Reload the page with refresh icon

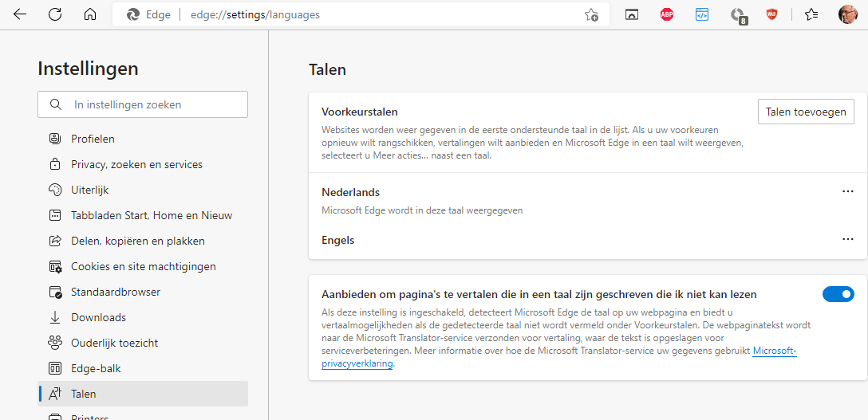[x=55, y=15]
